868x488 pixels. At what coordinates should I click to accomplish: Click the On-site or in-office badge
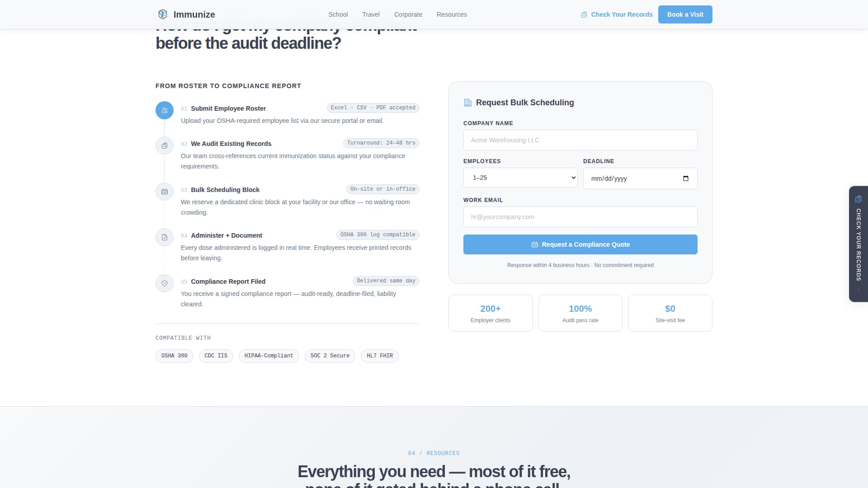point(382,189)
